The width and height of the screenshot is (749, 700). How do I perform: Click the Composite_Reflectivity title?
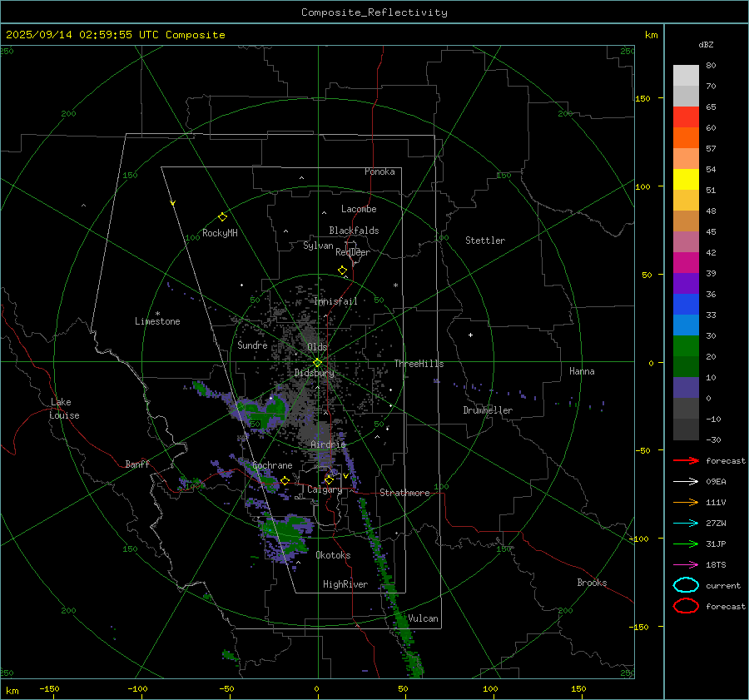tap(374, 12)
